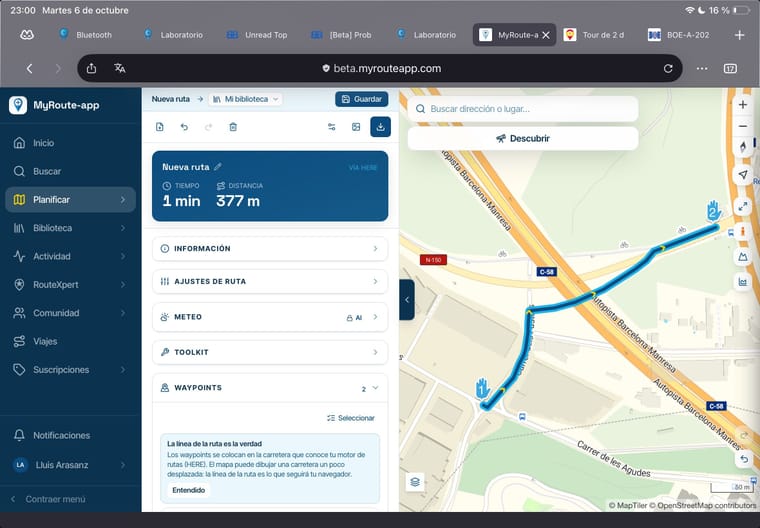Zoom out on the map
The height and width of the screenshot is (528, 760).
743,126
